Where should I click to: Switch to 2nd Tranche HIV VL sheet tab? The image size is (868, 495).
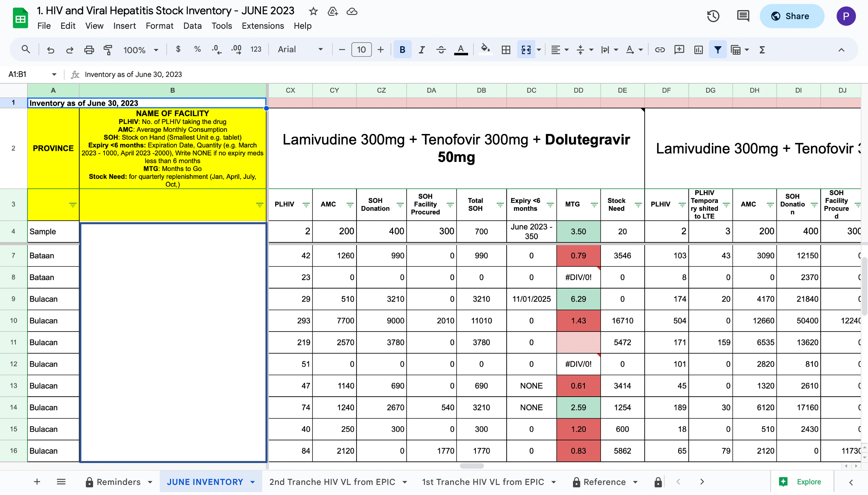(337, 482)
